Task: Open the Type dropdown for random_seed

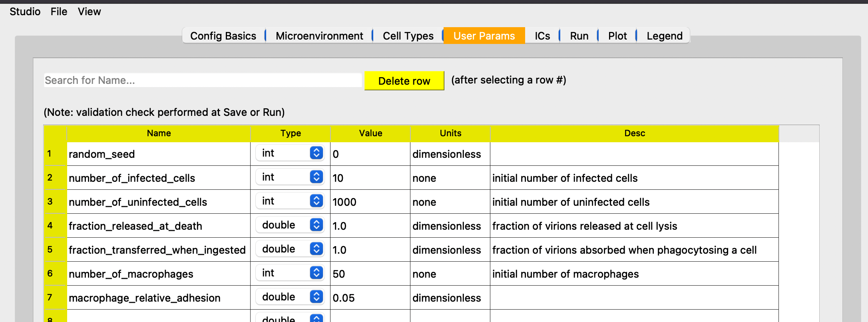Action: coord(290,153)
